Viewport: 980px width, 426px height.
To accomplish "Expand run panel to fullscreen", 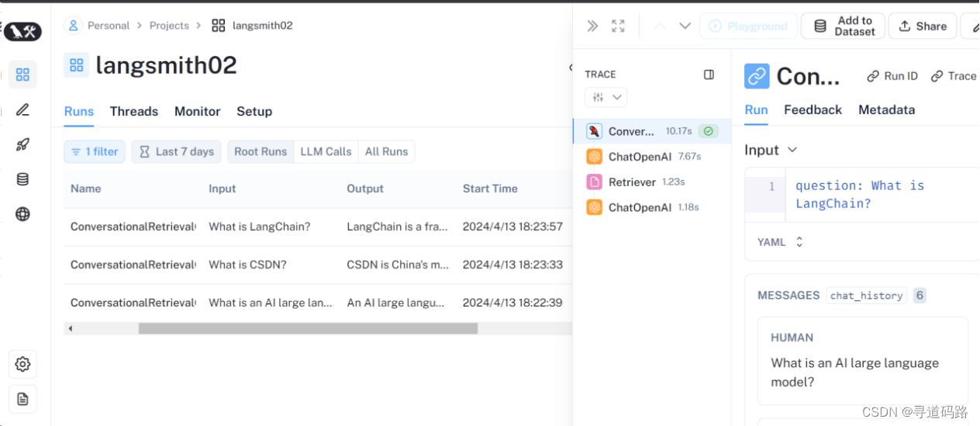I will pyautogui.click(x=618, y=26).
